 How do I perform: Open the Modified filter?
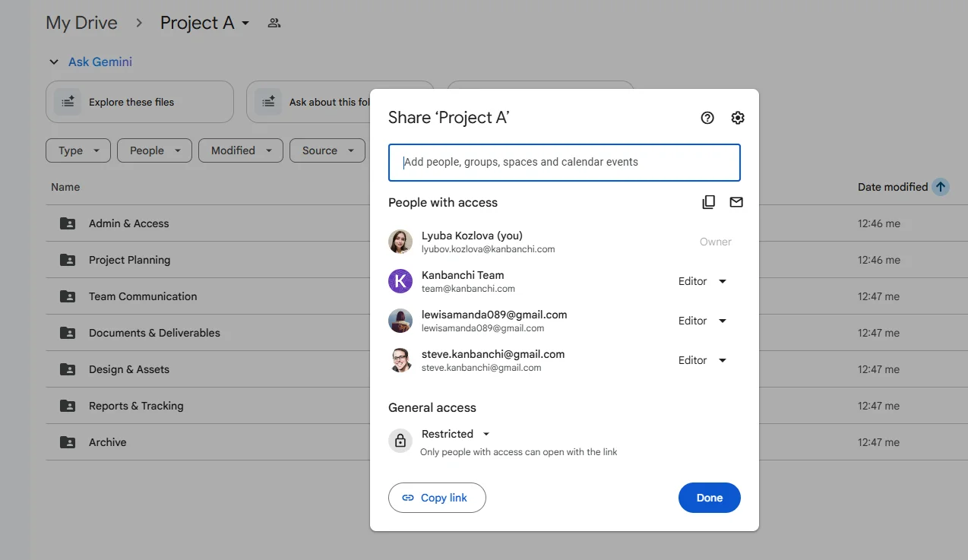click(240, 150)
